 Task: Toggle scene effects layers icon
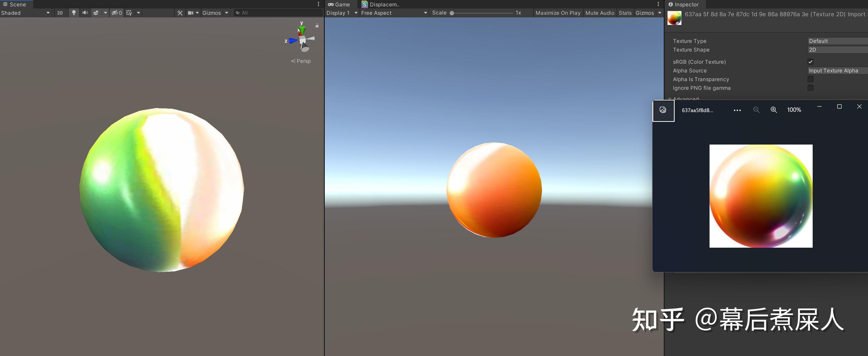pyautogui.click(x=96, y=13)
